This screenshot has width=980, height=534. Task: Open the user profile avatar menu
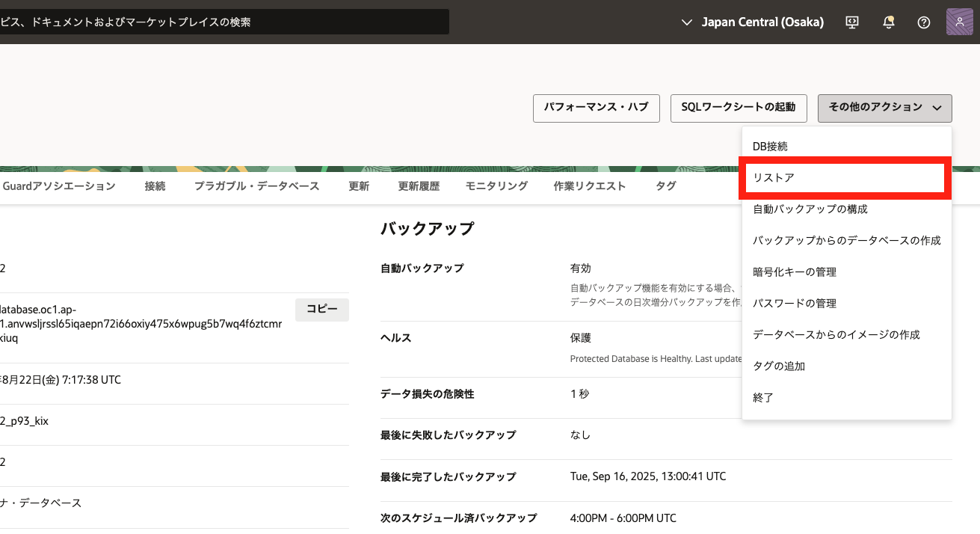click(959, 22)
